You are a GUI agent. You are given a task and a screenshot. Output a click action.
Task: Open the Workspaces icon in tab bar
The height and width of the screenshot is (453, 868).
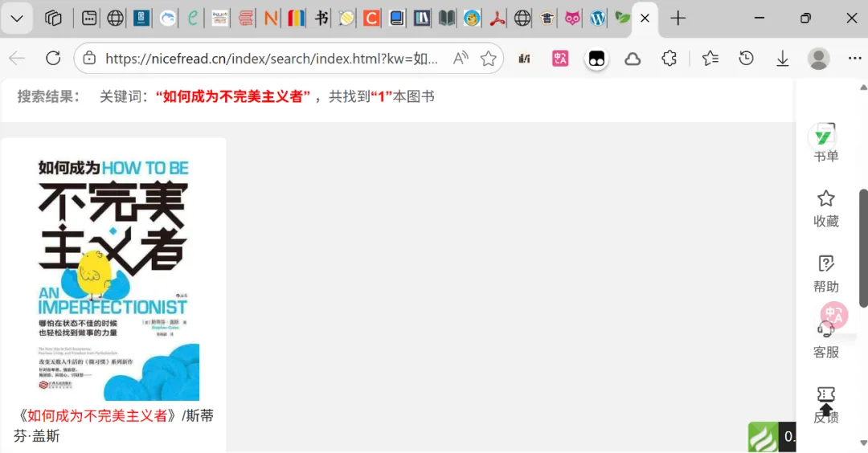53,18
